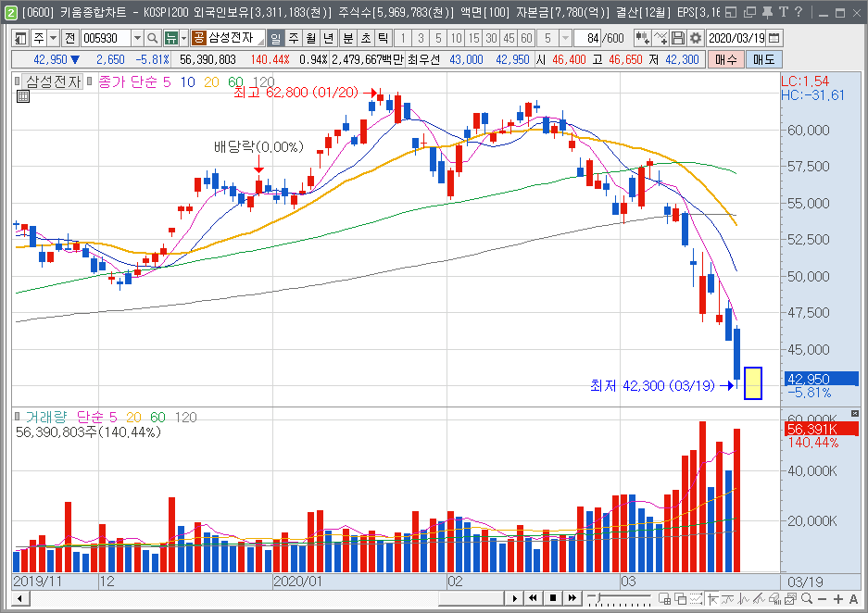Click the crosshair cursor icon in bottom toolbar
Viewport: 868px width, 613px height.
coord(713,598)
